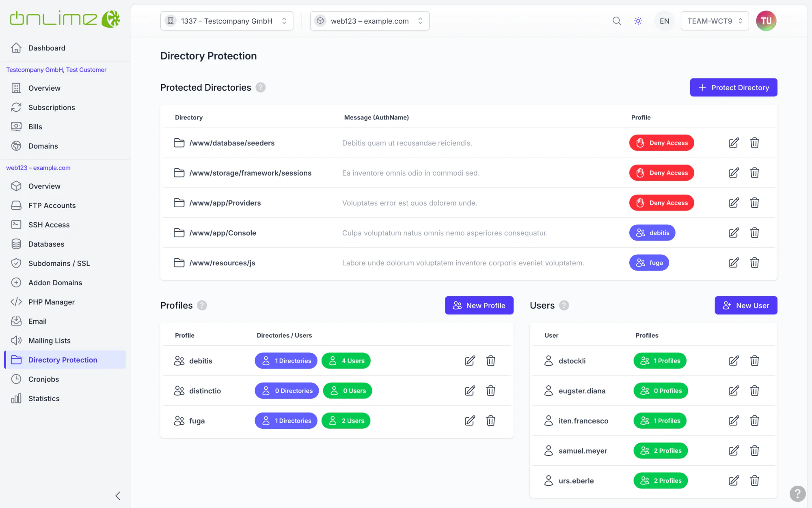Open the 1337 - Testcompany GmbH customer dropdown
The height and width of the screenshot is (508, 812).
(227, 21)
